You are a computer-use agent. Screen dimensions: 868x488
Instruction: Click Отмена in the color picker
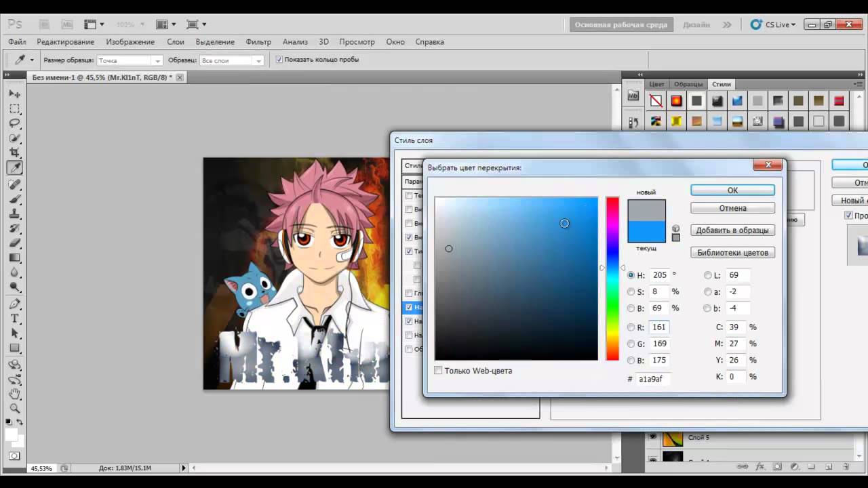(x=732, y=208)
